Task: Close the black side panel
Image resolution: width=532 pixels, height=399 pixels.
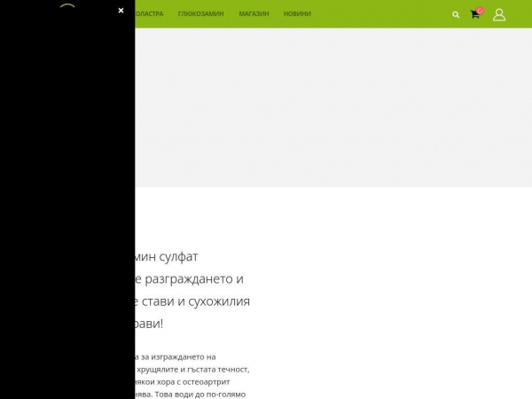Action: (x=121, y=11)
